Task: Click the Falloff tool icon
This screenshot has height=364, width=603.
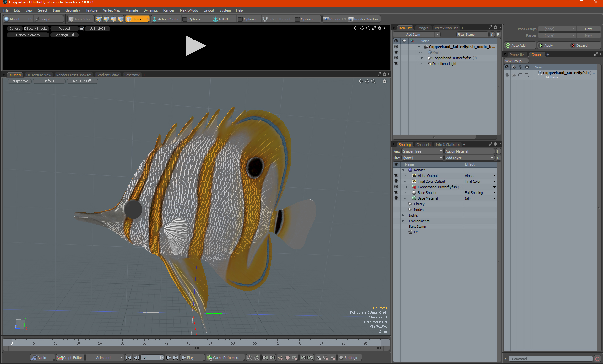Action: point(216,19)
